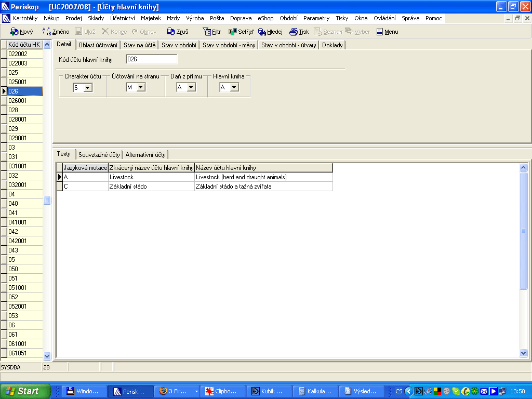Click the Menu toolbar icon
Image resolution: width=532 pixels, height=399 pixels.
coord(380,32)
